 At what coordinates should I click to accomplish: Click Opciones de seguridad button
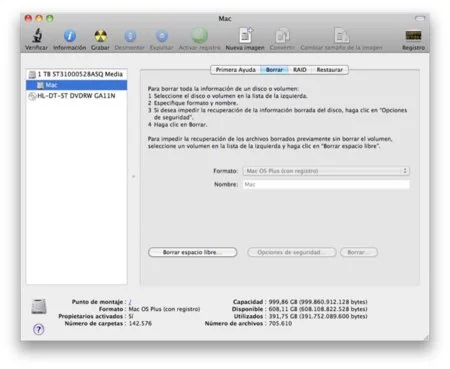pos(292,252)
